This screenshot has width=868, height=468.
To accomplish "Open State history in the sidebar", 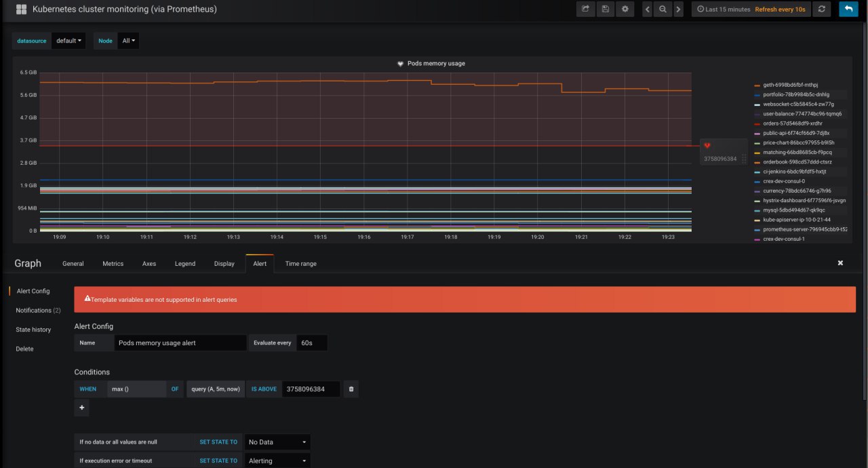I will [33, 330].
